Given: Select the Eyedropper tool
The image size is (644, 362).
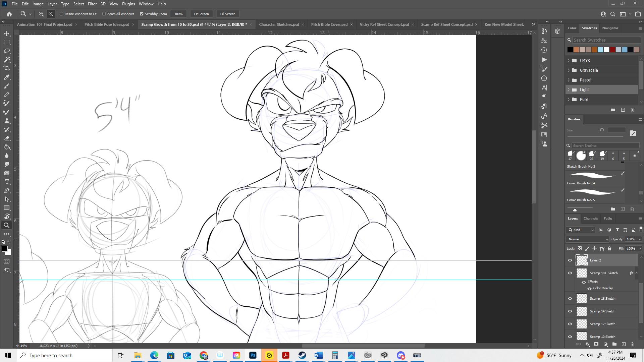Looking at the screenshot, I should click(x=7, y=77).
